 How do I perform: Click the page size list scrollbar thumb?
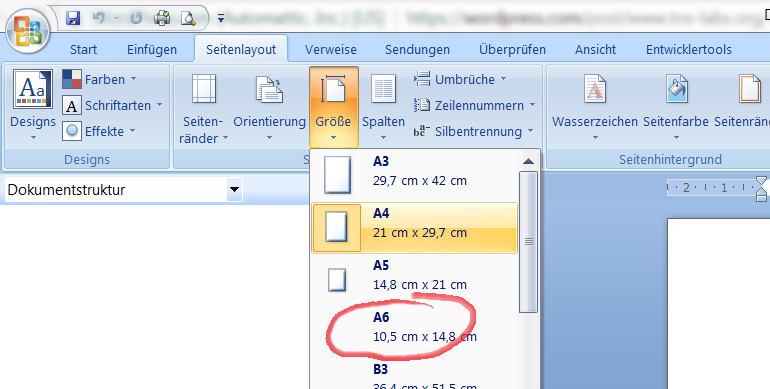528,242
